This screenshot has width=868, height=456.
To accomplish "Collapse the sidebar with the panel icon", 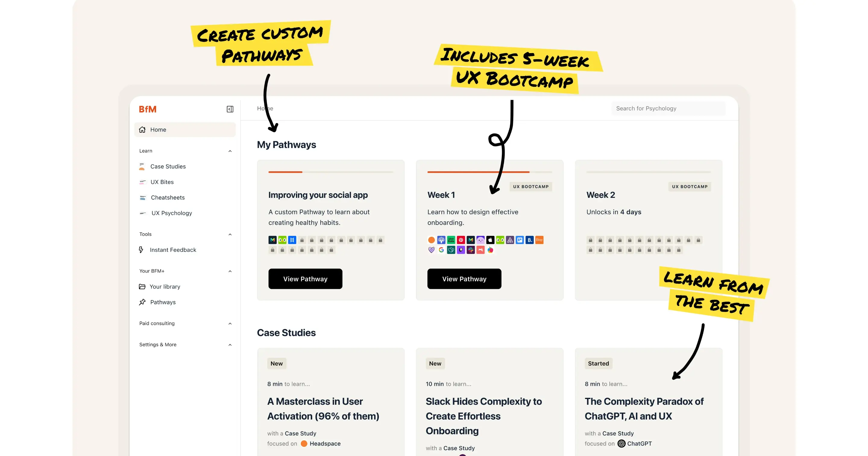I will pos(230,109).
